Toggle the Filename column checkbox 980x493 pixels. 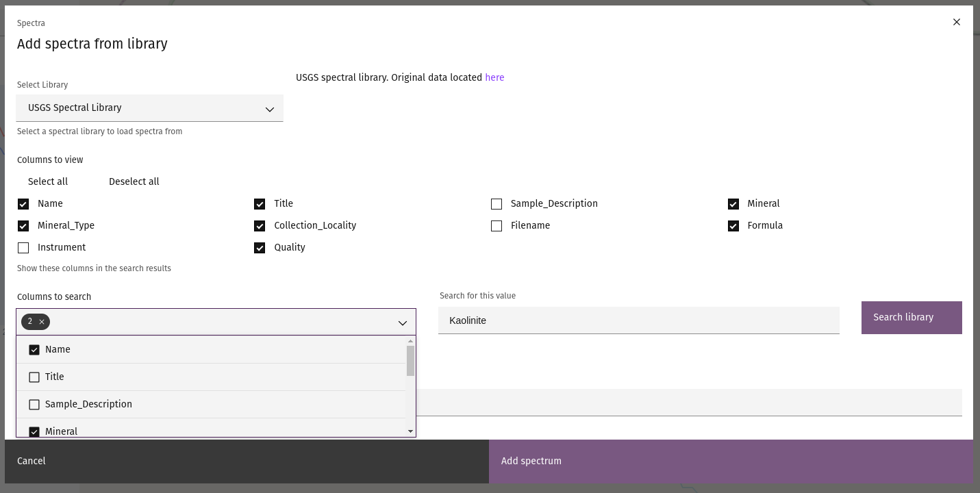tap(497, 226)
